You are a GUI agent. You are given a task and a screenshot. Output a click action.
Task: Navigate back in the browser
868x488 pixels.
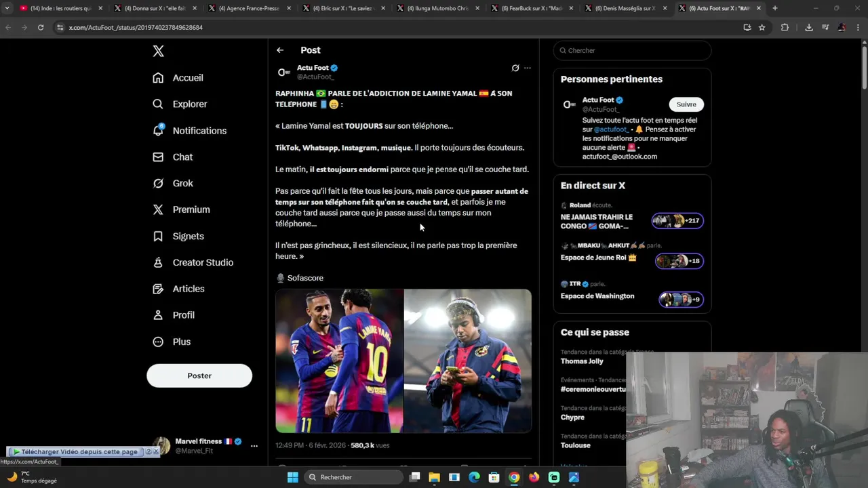[x=8, y=27]
